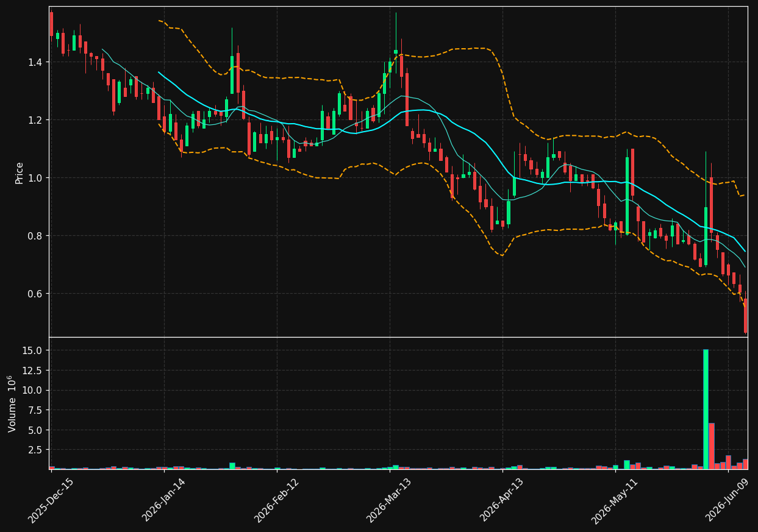
Task: Click the 2026-Jan-14 date label
Action: pos(163,500)
